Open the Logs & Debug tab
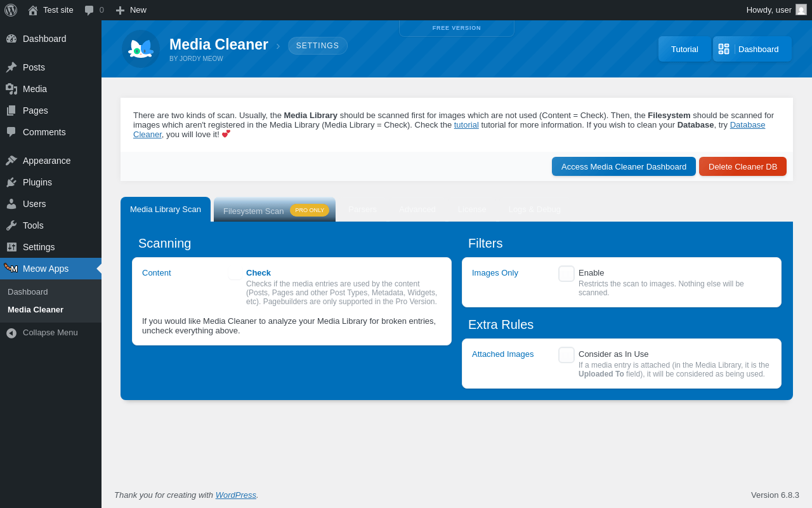The width and height of the screenshot is (812, 508). tap(535, 210)
